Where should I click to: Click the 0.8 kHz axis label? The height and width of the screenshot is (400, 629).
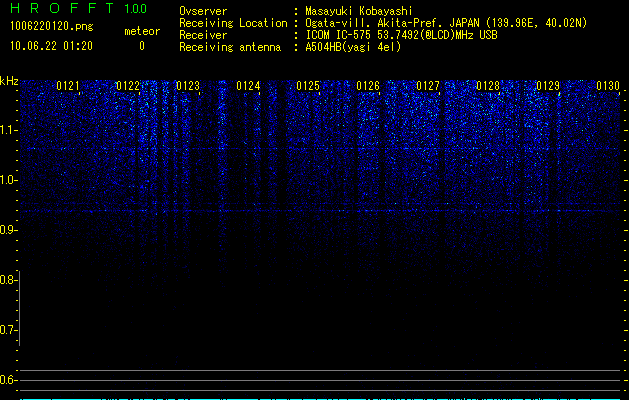point(8,280)
